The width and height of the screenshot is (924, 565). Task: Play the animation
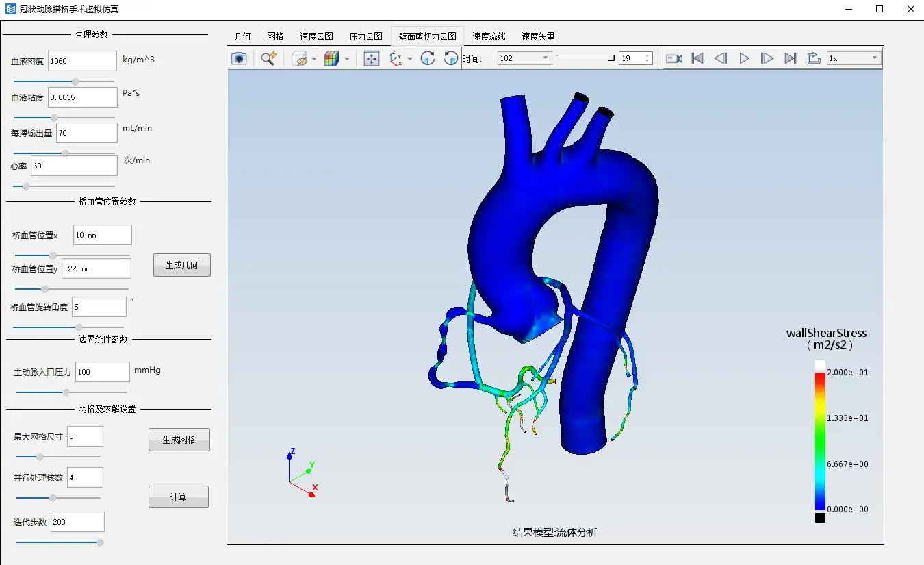[x=744, y=59]
